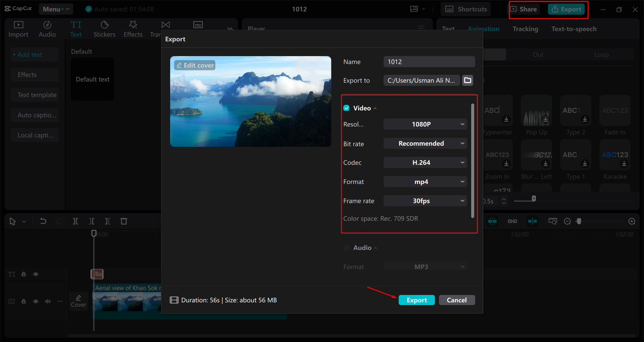Switch to the Tracking tab

coord(525,29)
